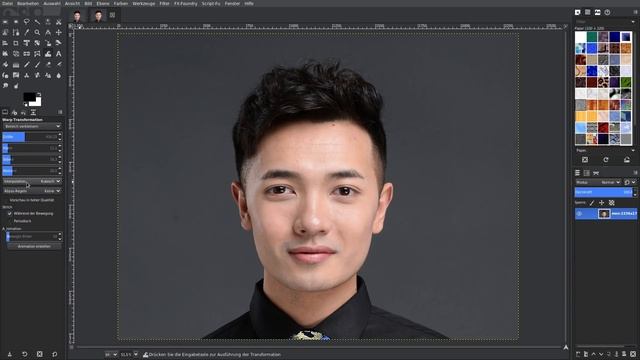Select the Free Select lasso tool
This screenshot has height=360, width=640.
tap(27, 22)
